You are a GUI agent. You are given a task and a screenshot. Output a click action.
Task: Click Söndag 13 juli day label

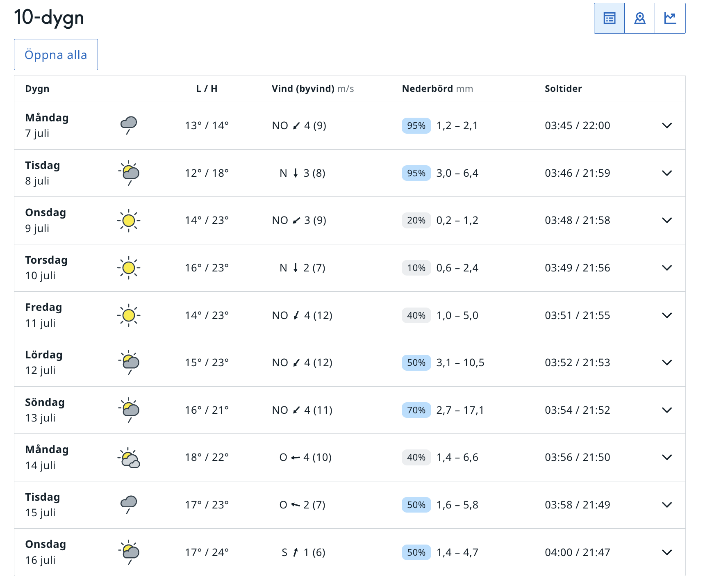[x=45, y=410]
